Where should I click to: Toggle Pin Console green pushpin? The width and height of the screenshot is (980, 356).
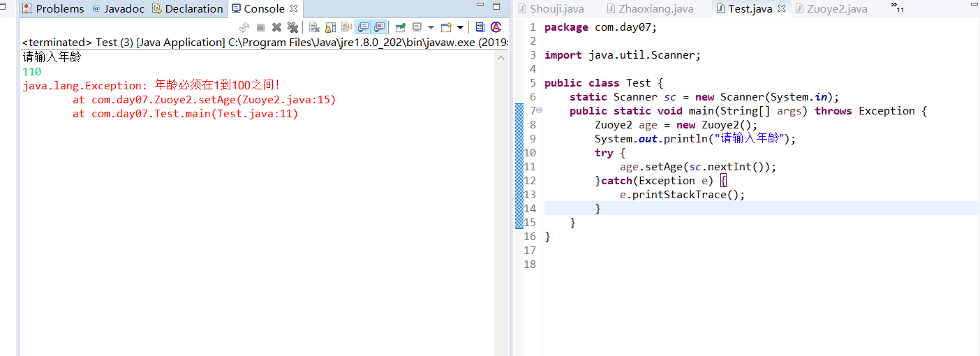[x=400, y=27]
